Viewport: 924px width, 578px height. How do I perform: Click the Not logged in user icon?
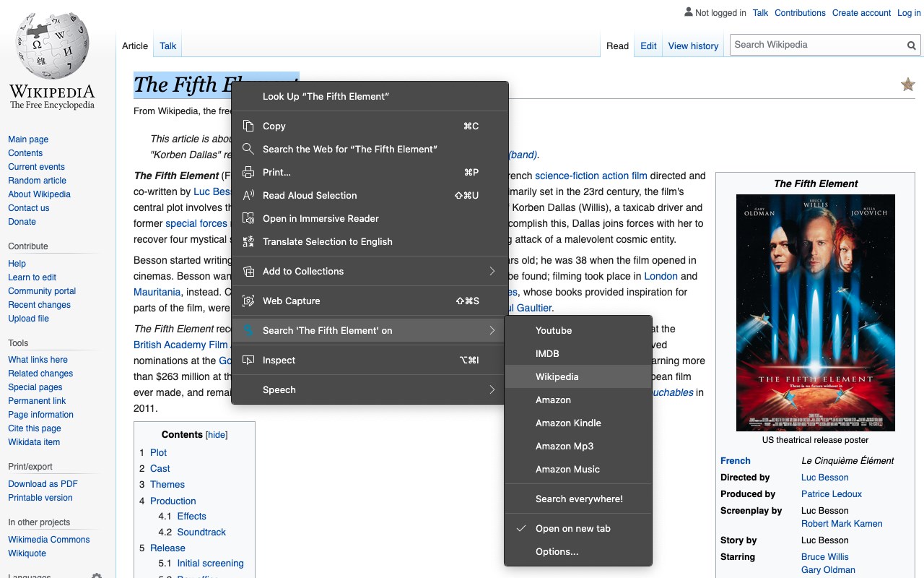pyautogui.click(x=689, y=12)
